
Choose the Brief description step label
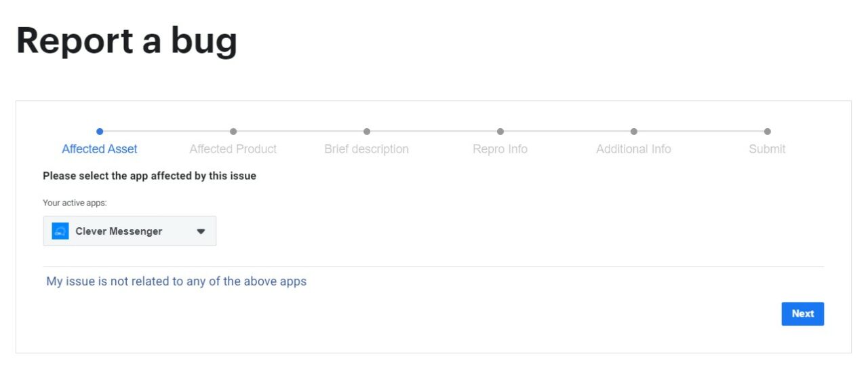[x=367, y=149]
